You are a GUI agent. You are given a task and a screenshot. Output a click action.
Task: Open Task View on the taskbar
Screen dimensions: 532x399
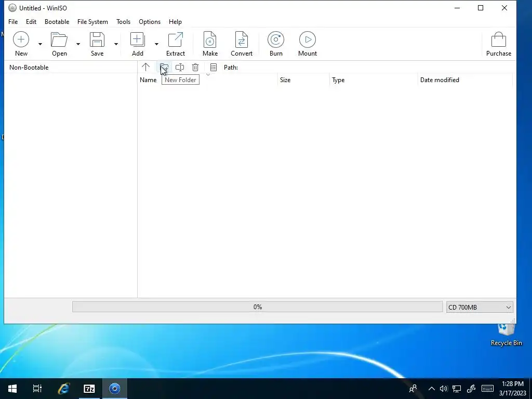[x=37, y=389]
